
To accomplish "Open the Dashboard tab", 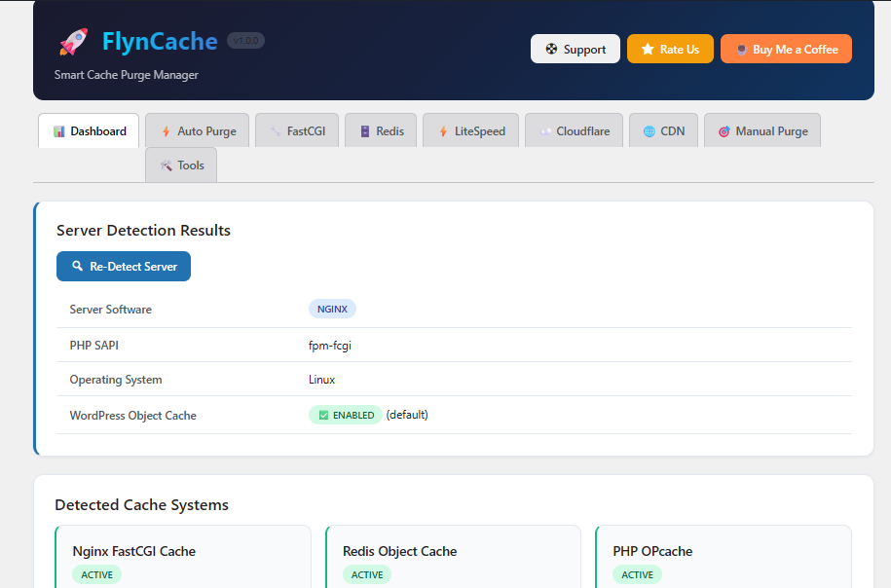I will coord(89,130).
